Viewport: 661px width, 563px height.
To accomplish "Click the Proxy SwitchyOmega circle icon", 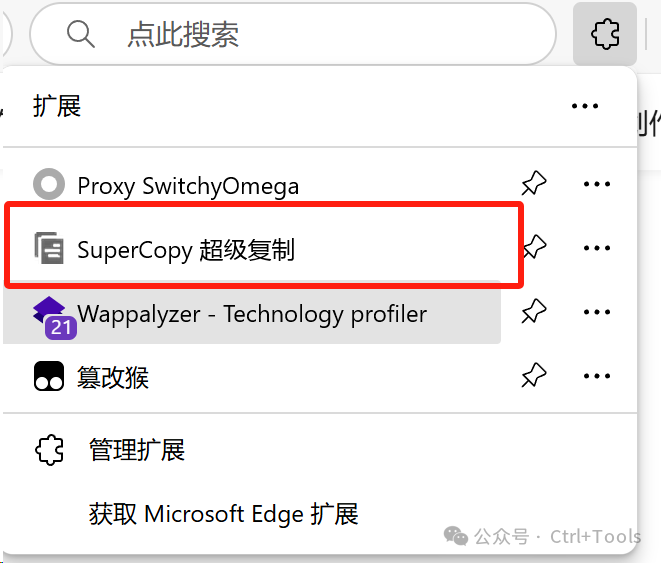I will (x=48, y=185).
